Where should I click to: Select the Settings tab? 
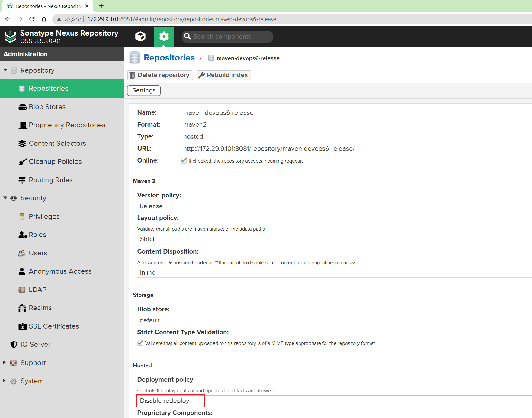click(144, 90)
